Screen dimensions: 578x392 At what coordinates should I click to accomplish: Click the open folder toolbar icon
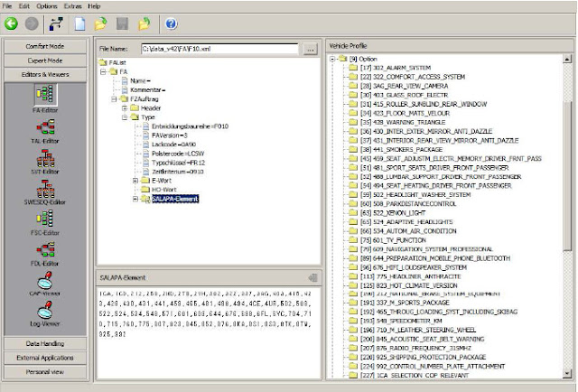pyautogui.click(x=100, y=23)
